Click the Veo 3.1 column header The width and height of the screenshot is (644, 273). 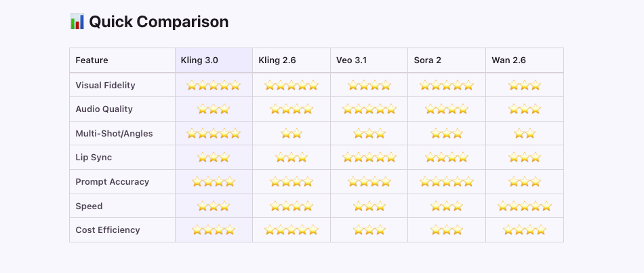pyautogui.click(x=351, y=60)
